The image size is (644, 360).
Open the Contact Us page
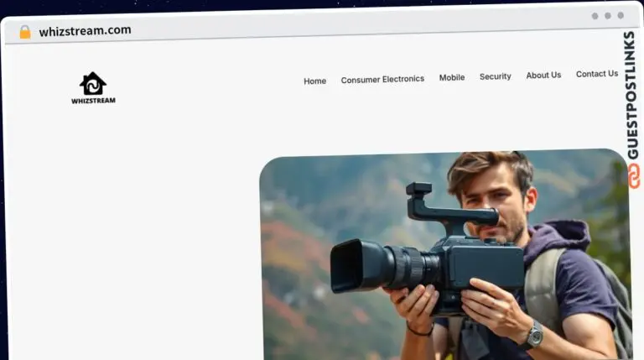pyautogui.click(x=596, y=74)
